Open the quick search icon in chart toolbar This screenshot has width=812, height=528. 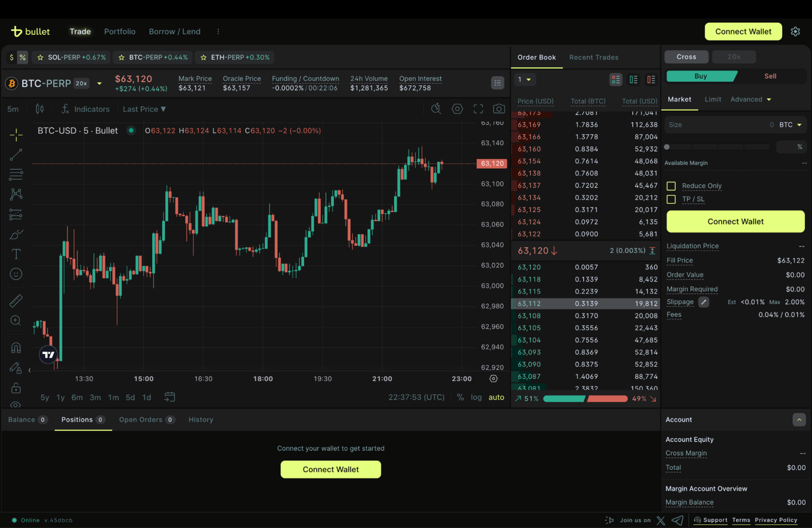(x=436, y=109)
